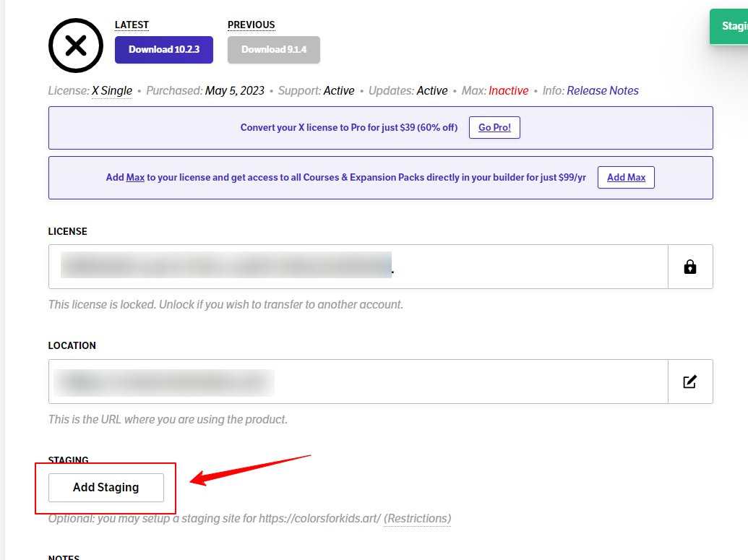Download the previous version 9.1.4

[x=274, y=50]
